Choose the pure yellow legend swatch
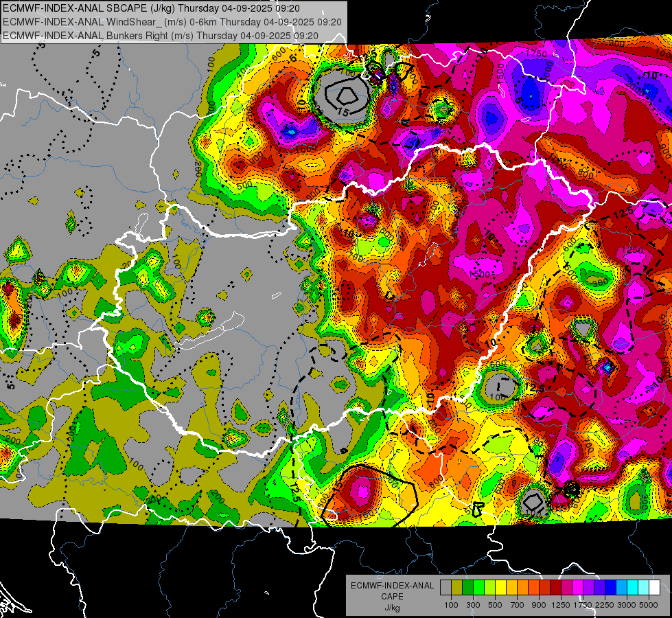The image size is (672, 618). pos(500,588)
